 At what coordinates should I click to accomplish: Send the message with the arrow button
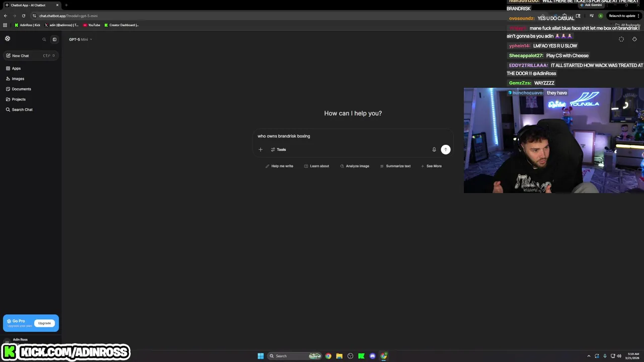pos(446,149)
